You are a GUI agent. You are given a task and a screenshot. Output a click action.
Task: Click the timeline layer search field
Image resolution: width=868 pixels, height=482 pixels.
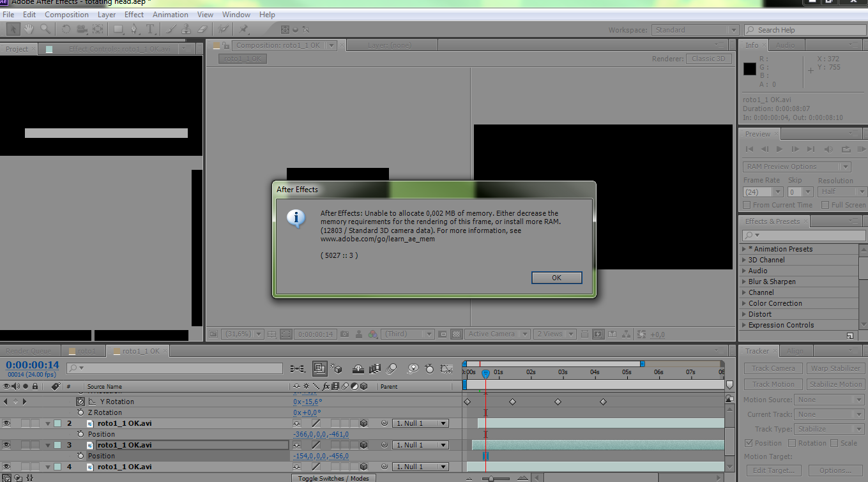174,368
